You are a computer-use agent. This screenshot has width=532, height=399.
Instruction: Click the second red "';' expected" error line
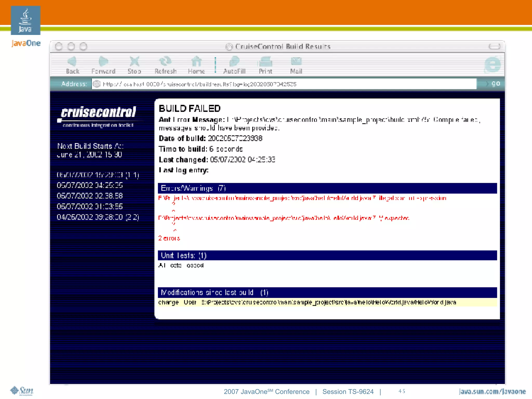tap(284, 218)
